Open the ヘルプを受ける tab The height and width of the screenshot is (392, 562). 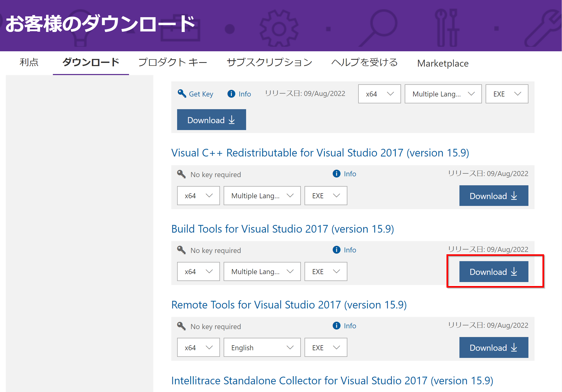[365, 62]
